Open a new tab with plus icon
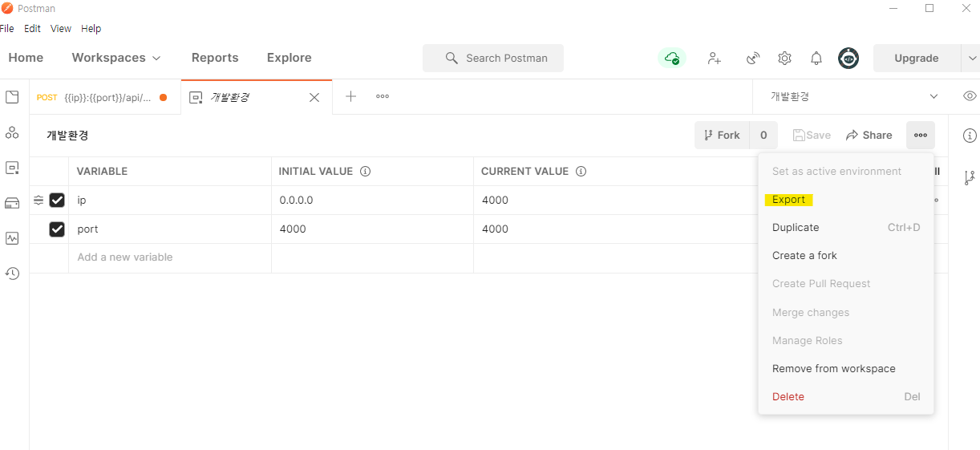 click(350, 96)
